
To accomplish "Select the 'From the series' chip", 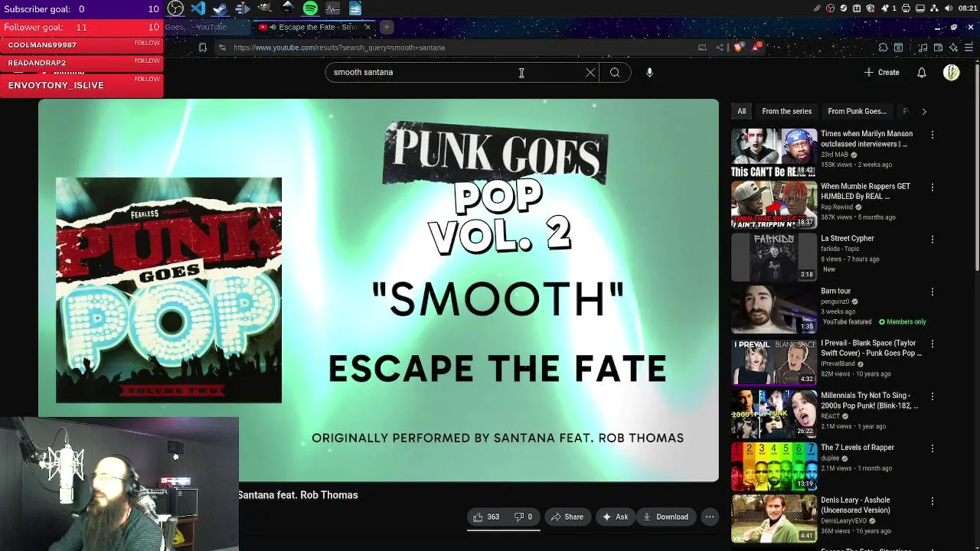I will click(786, 112).
